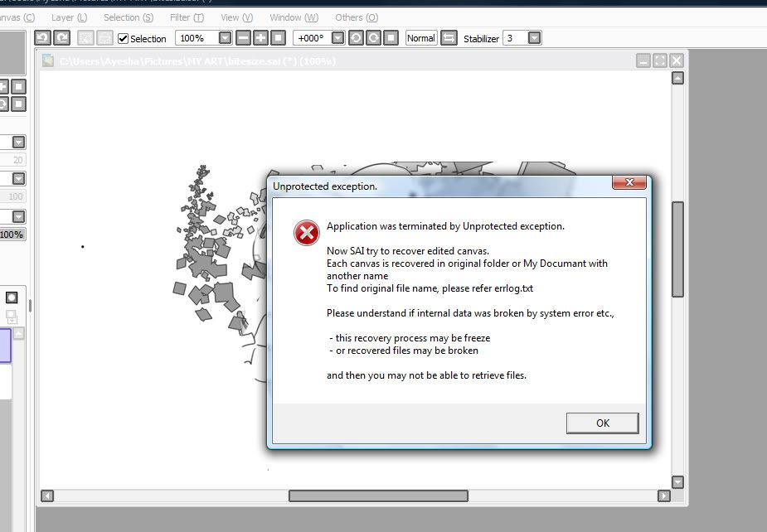Expand the dropdown above the 100% opacity

[18, 216]
